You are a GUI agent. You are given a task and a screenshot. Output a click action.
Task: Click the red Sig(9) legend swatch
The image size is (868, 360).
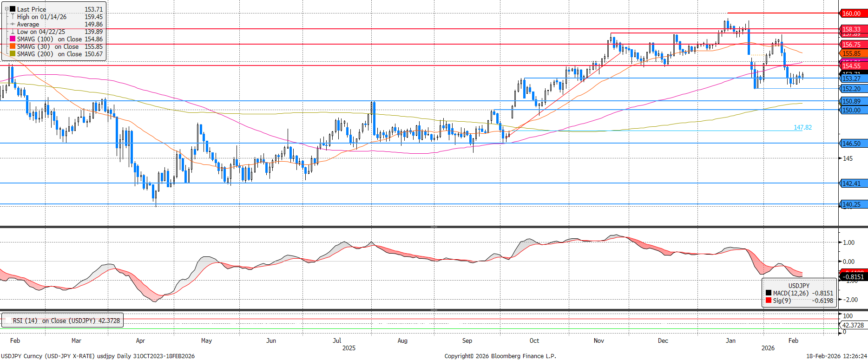click(769, 301)
